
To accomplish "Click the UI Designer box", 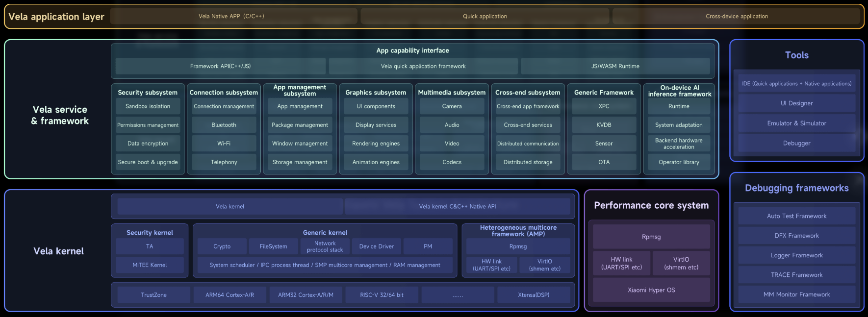I will pyautogui.click(x=797, y=103).
